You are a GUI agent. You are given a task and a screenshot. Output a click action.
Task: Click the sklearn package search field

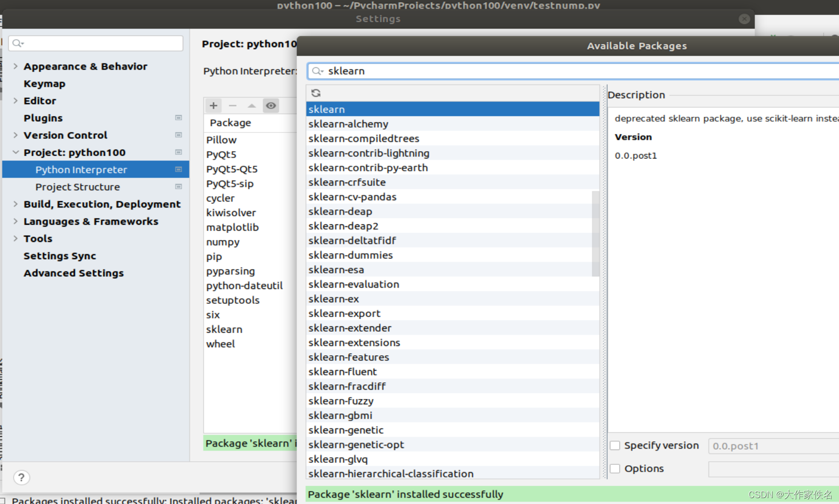pyautogui.click(x=573, y=71)
